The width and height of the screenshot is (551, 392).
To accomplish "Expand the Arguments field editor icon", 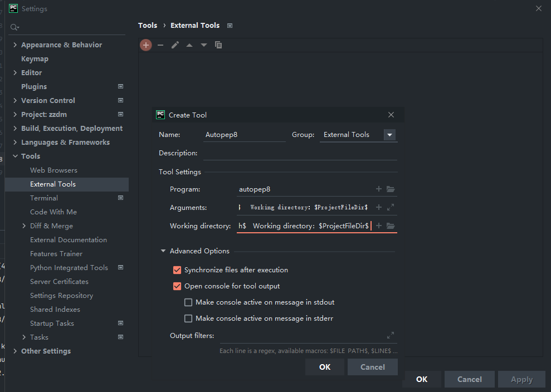I will [x=391, y=207].
